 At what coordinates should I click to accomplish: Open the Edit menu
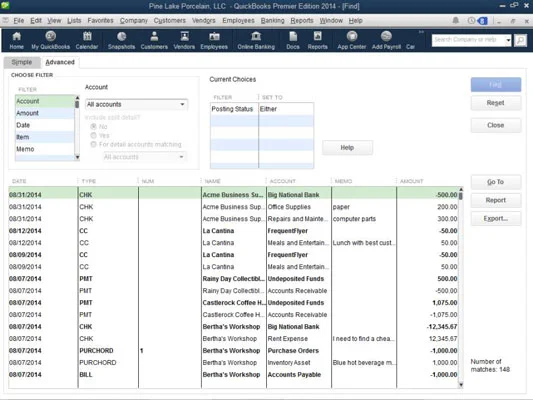pyautogui.click(x=36, y=21)
